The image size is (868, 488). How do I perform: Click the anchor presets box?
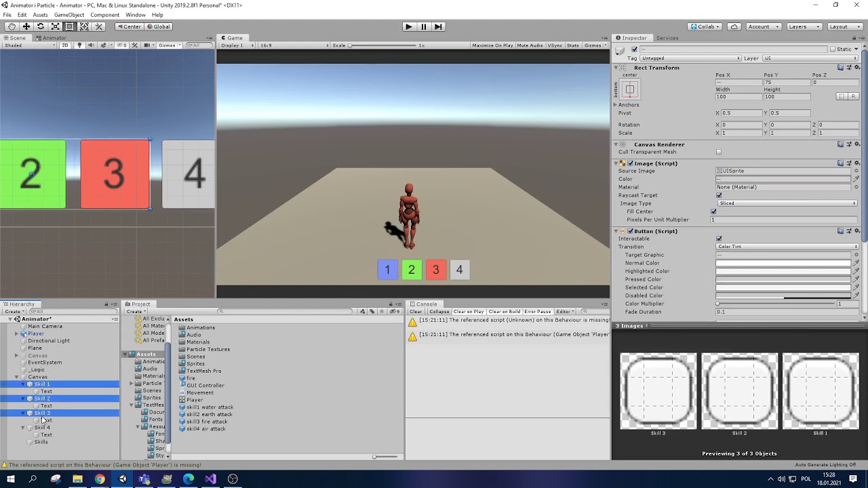(x=630, y=89)
